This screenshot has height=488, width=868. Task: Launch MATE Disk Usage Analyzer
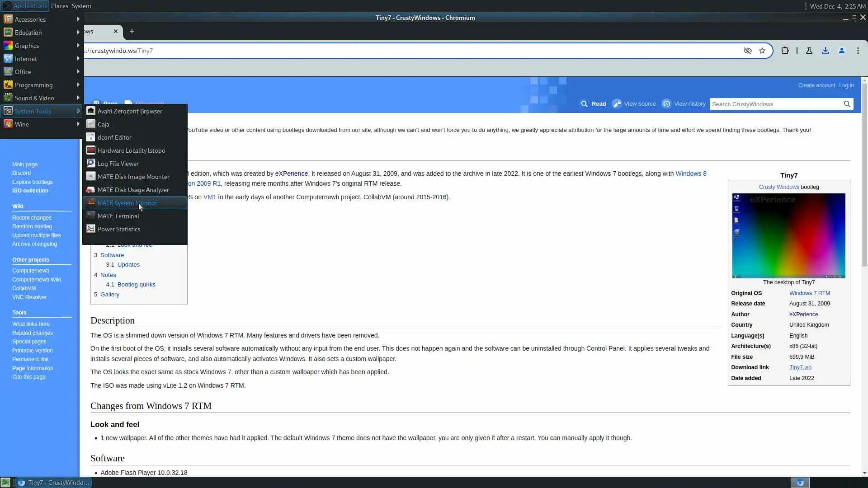[x=133, y=190]
